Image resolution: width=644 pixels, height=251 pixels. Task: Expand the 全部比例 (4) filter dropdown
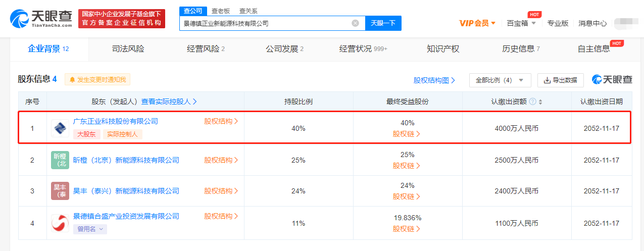(x=500, y=80)
